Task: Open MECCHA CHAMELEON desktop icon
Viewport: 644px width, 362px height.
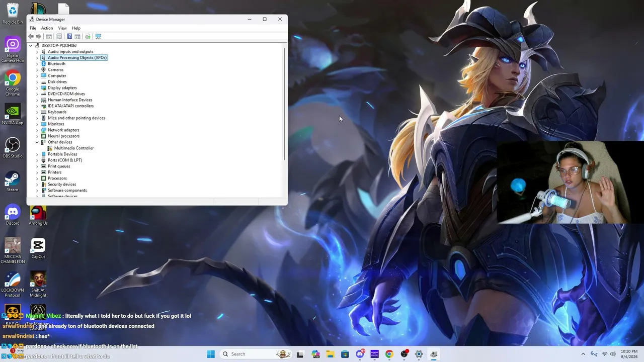Action: 13,251
